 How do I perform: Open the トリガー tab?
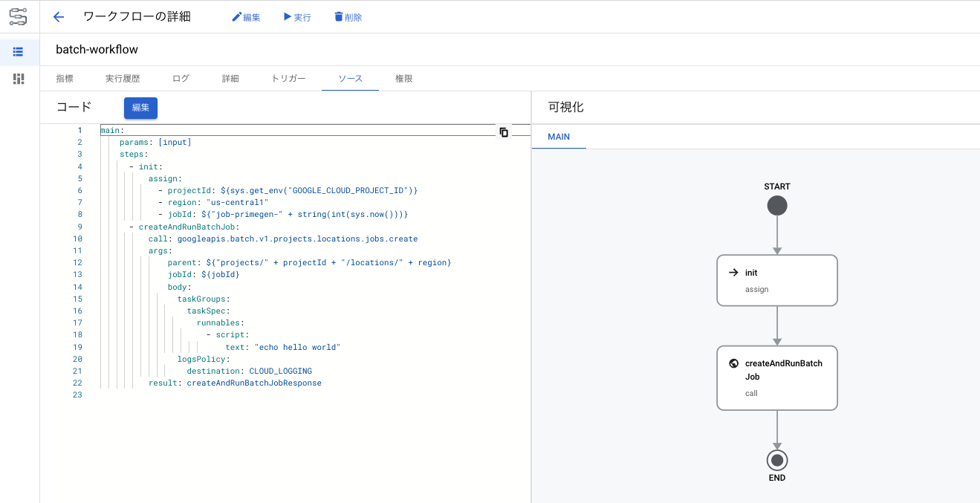click(x=288, y=79)
